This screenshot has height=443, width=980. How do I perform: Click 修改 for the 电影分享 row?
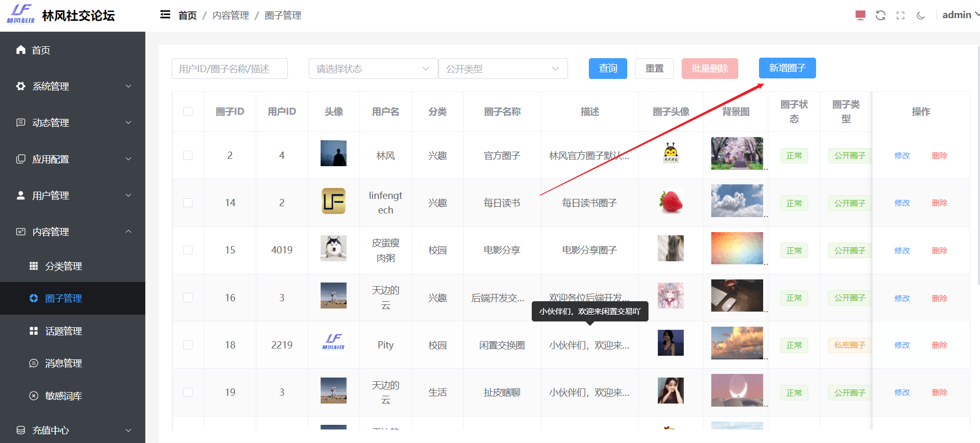(x=902, y=250)
